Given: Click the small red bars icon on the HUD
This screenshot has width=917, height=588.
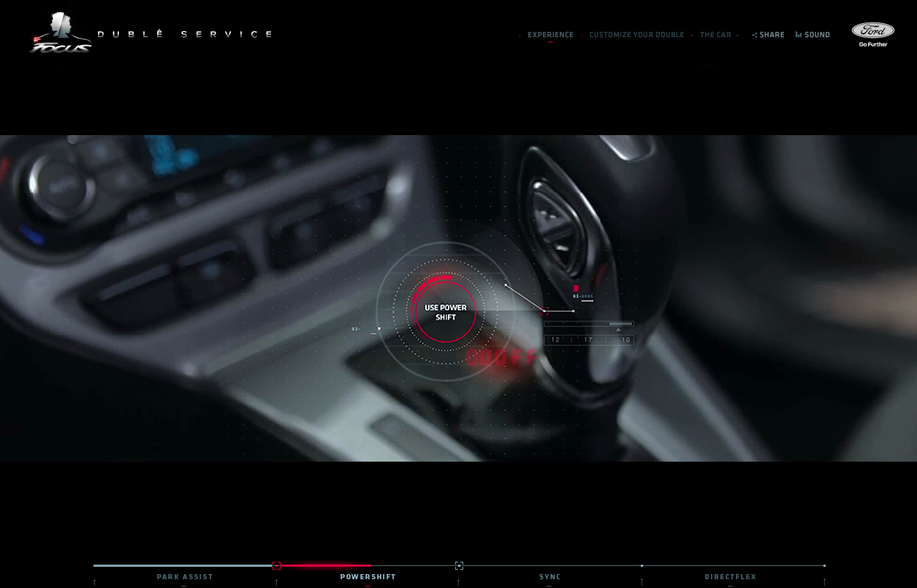Looking at the screenshot, I should click(x=576, y=289).
